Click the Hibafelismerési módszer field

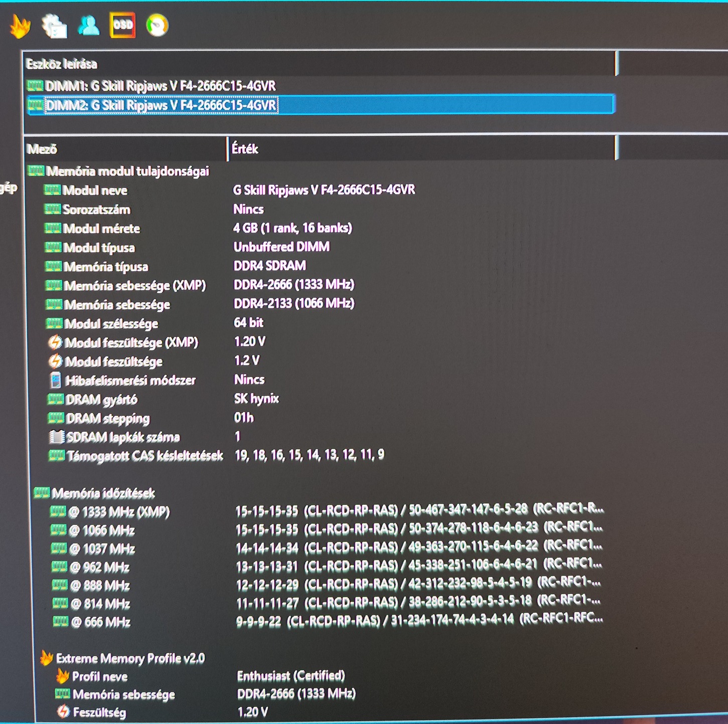(123, 381)
